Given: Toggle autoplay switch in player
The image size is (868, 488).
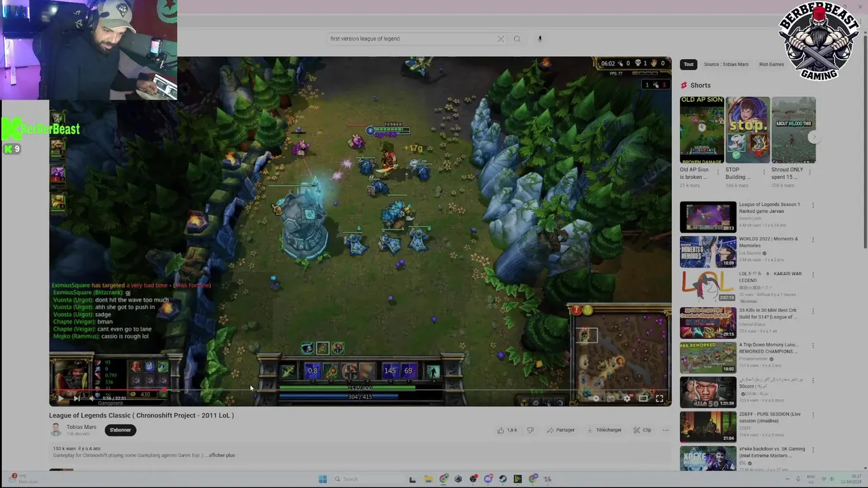Looking at the screenshot, I should pos(595,399).
